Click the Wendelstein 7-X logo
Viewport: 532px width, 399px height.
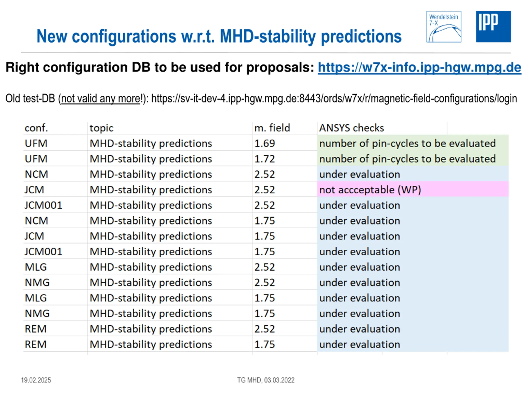pyautogui.click(x=443, y=27)
